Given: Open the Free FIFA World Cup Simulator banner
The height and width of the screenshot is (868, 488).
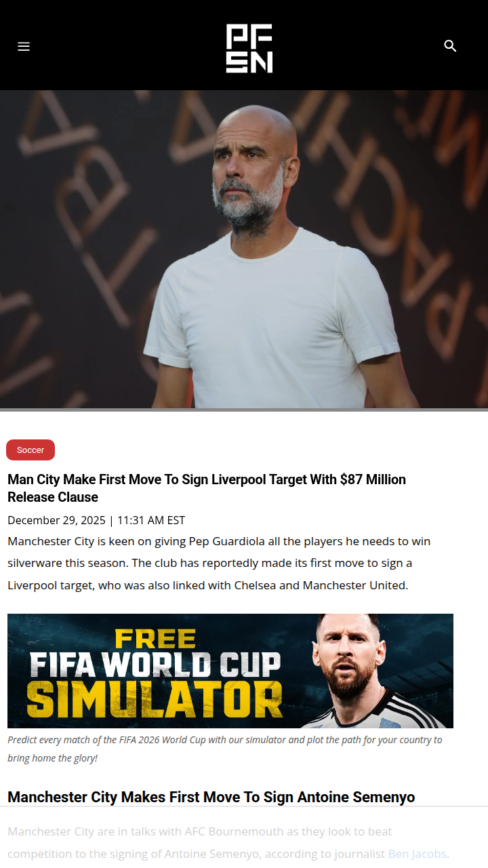Looking at the screenshot, I should pos(230,671).
